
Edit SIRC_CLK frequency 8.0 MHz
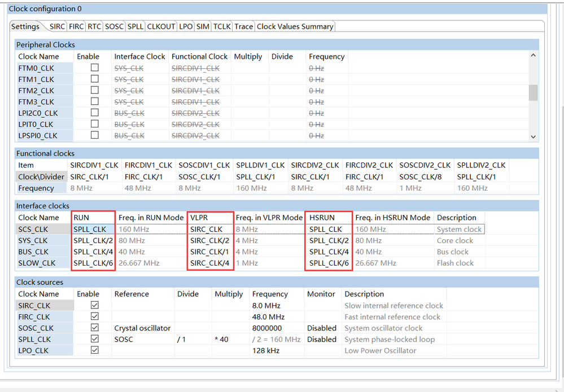277,305
